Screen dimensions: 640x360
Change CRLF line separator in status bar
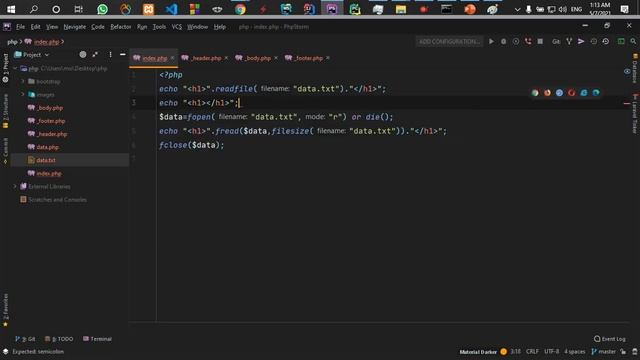(532, 352)
